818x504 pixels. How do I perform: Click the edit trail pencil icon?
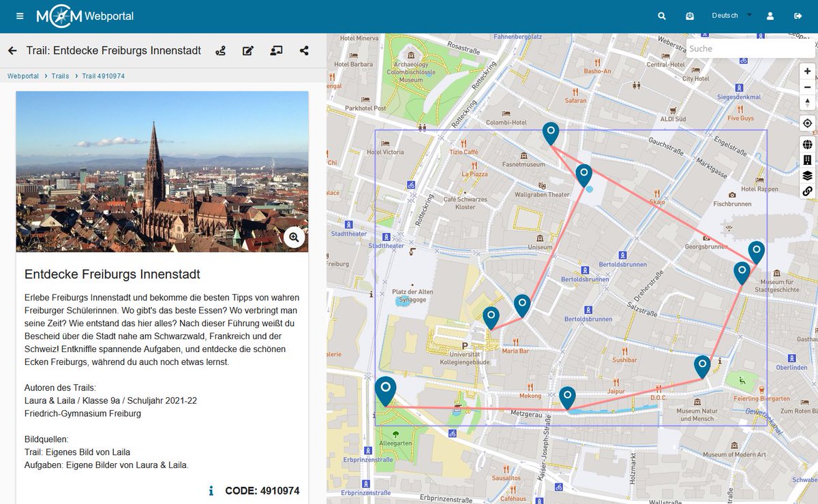click(x=248, y=50)
